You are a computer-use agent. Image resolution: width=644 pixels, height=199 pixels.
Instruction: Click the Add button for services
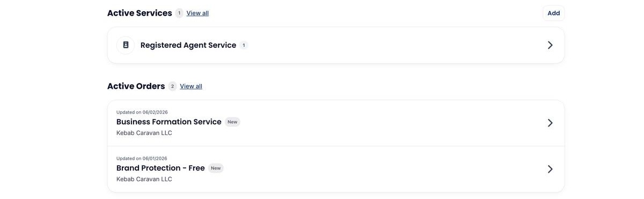[x=553, y=13]
